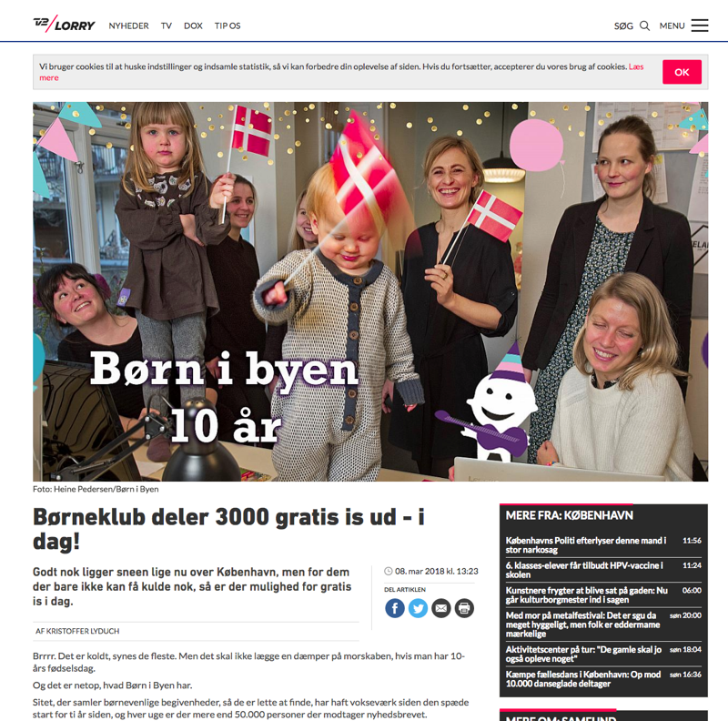Open the hamburger menu icon
Screen dimensions: 728x721
[x=699, y=25]
